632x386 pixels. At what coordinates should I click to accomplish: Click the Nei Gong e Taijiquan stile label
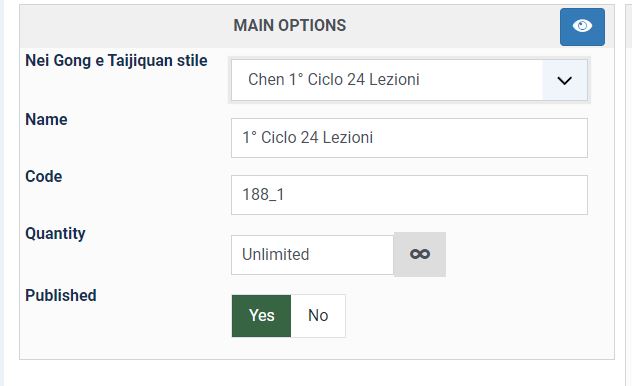click(x=116, y=60)
